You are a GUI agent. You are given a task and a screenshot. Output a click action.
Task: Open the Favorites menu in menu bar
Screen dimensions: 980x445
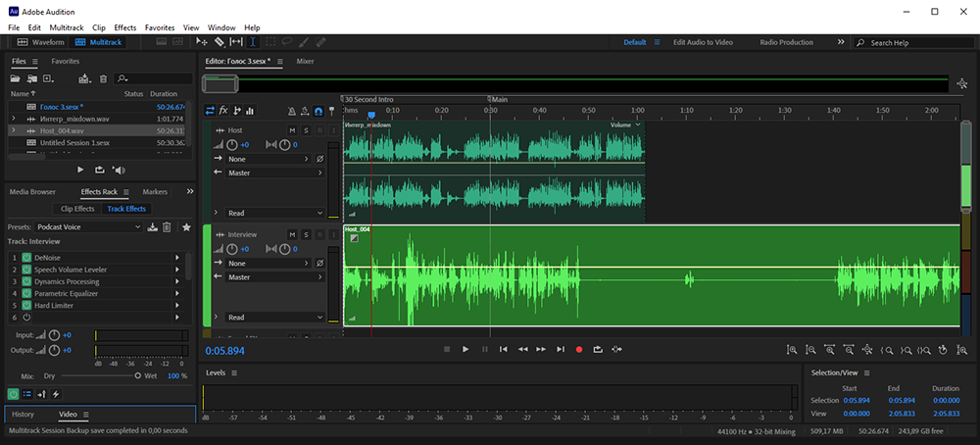pyautogui.click(x=160, y=27)
